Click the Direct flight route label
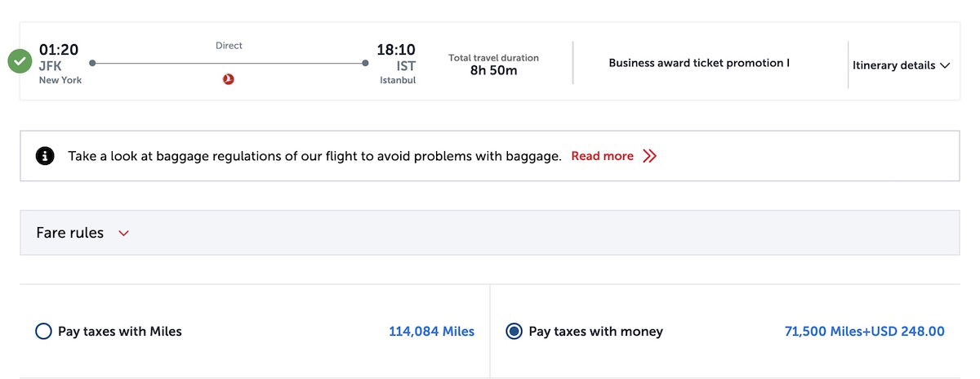 pyautogui.click(x=229, y=46)
